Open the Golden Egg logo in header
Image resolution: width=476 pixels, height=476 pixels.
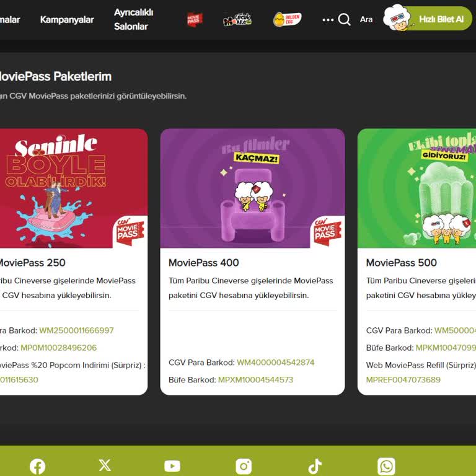287,19
